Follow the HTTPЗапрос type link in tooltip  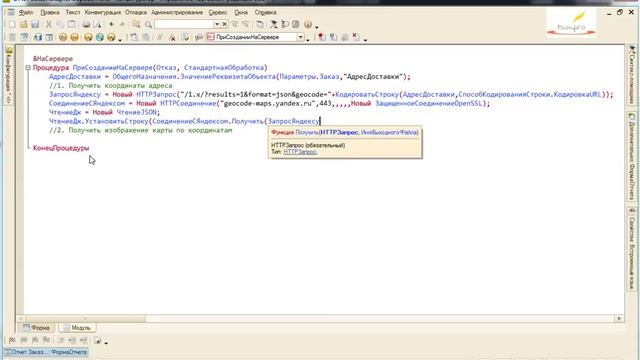(300, 152)
